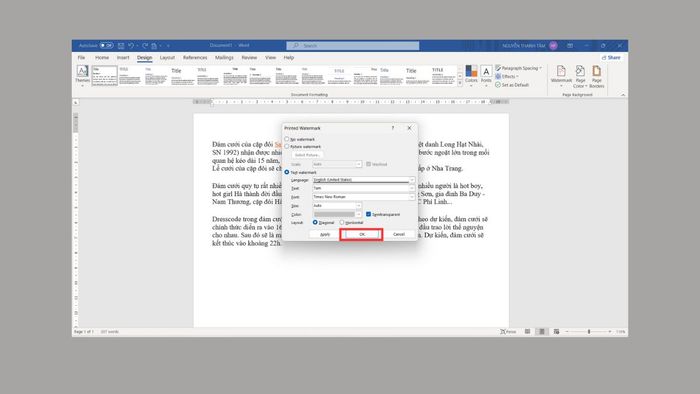Select Read Mode view icon
The width and height of the screenshot is (700, 394).
tap(527, 332)
